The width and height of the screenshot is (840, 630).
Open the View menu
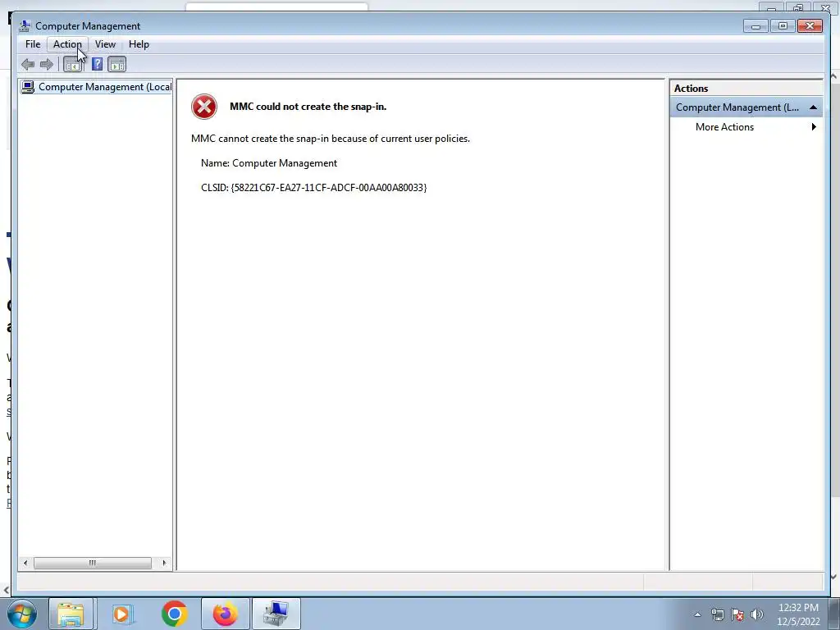pyautogui.click(x=105, y=44)
